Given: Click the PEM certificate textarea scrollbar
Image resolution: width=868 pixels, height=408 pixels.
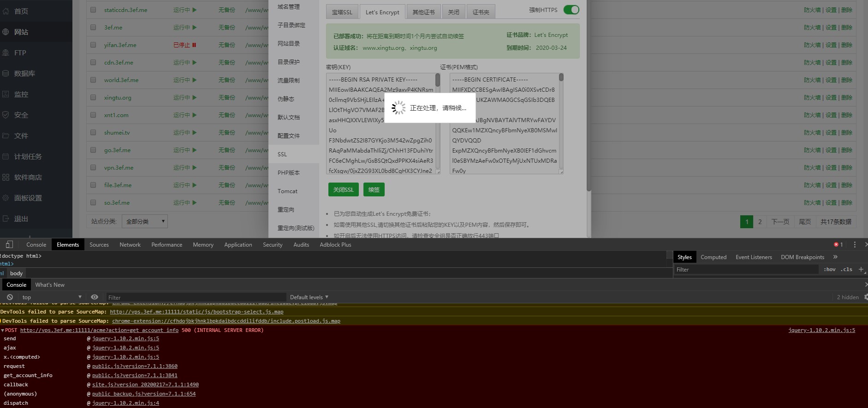Looking at the screenshot, I should click(561, 77).
